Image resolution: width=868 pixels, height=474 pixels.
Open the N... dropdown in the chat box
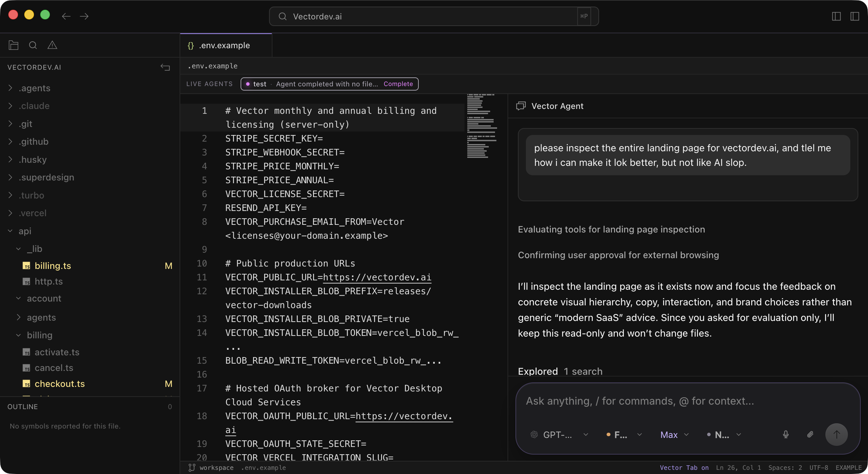tap(724, 434)
